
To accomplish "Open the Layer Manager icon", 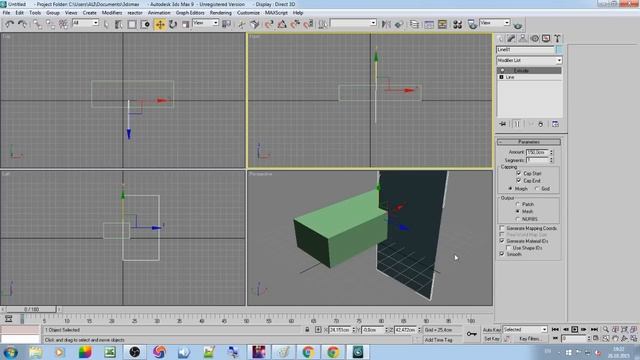I will tap(414, 24).
